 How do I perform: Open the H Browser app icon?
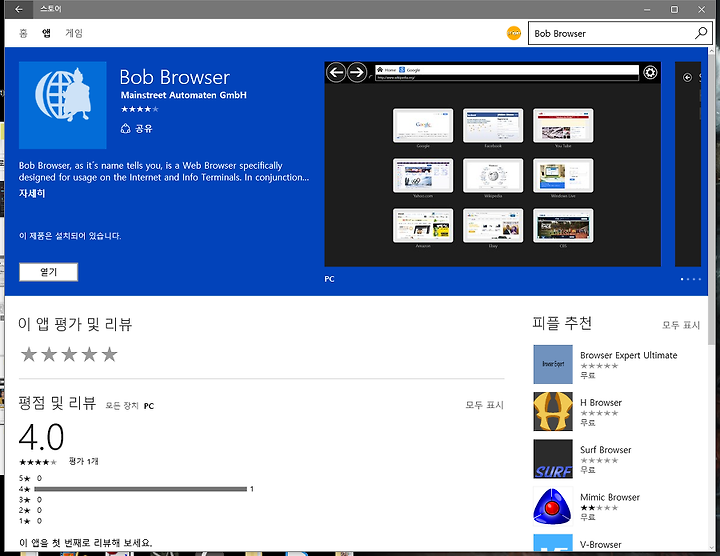click(x=553, y=411)
